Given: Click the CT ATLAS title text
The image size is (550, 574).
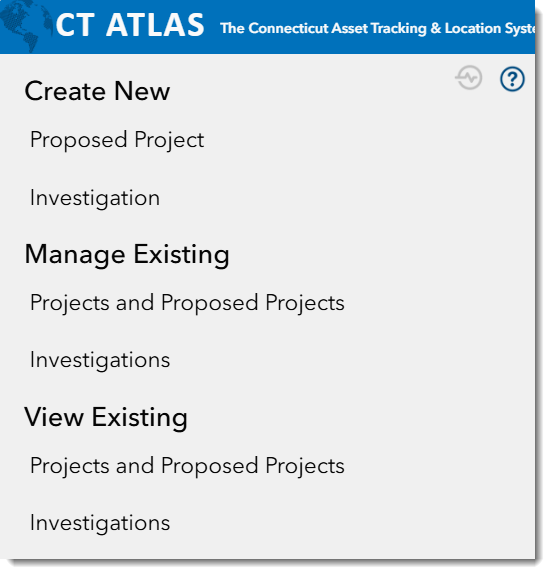Looking at the screenshot, I should click(130, 25).
